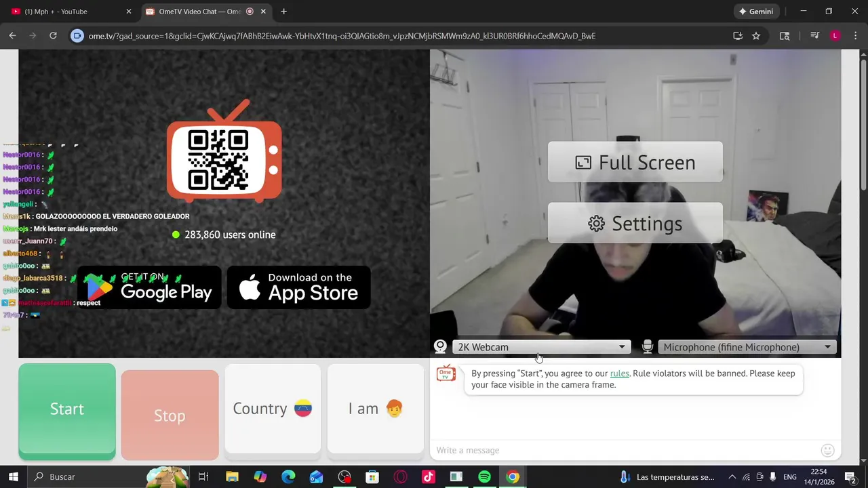
Task: Open Copilot from the taskbar
Action: pos(260,476)
